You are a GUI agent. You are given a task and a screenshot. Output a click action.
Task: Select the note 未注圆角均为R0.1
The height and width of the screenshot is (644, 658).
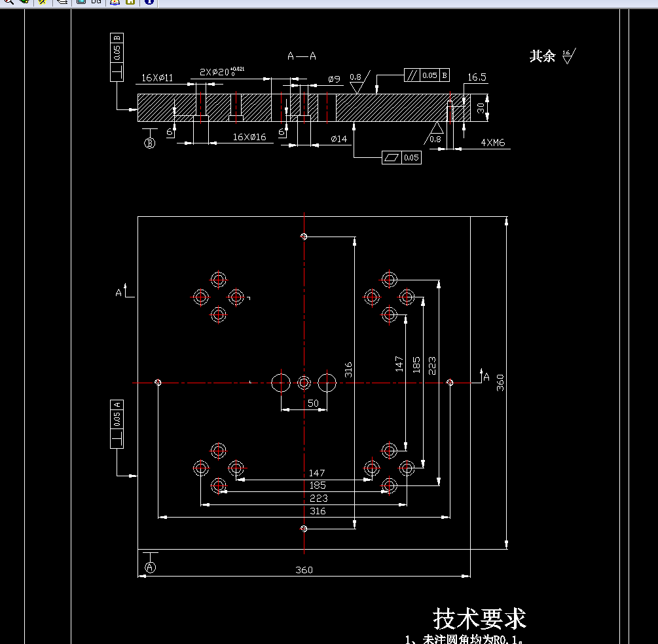tap(464, 639)
